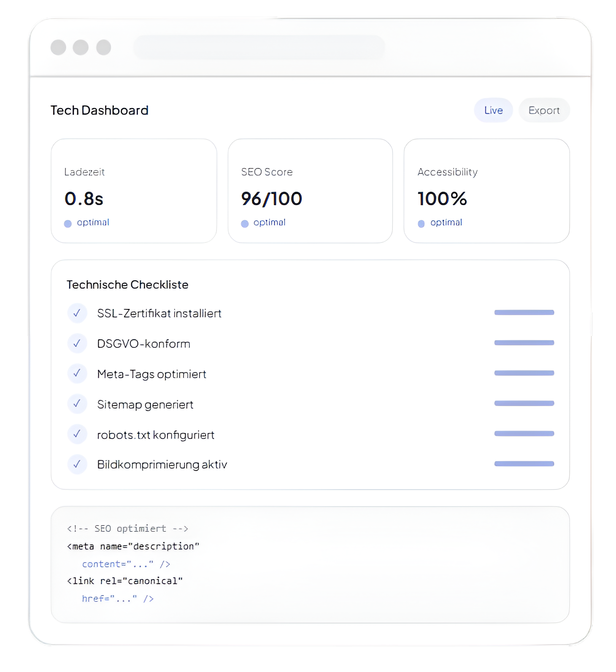Uncheck the Meta-Tags optimiert checkmark
616x672 pixels.
click(x=77, y=374)
